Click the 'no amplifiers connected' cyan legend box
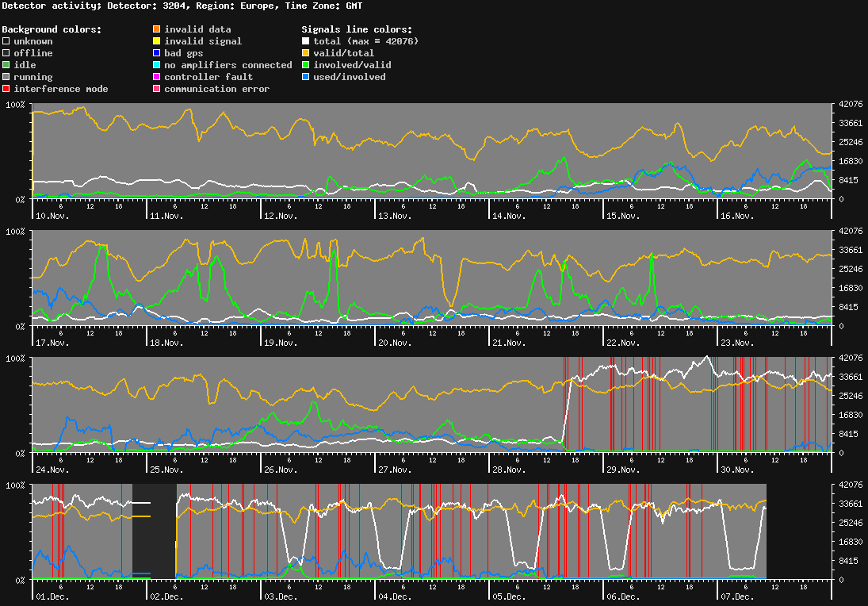 (156, 65)
